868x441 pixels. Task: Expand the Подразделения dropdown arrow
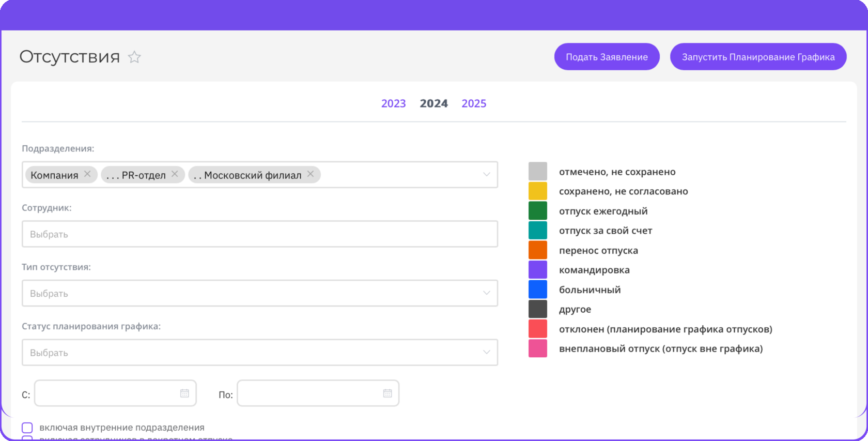pos(486,175)
